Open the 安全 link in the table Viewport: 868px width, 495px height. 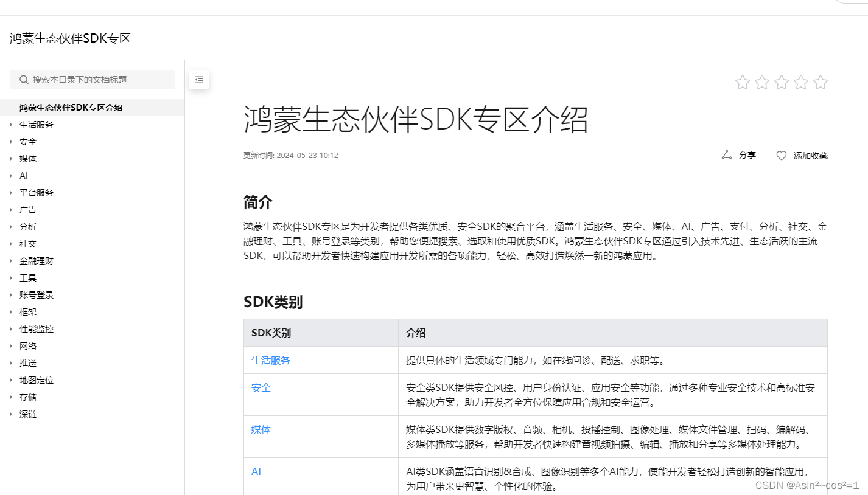coord(261,387)
